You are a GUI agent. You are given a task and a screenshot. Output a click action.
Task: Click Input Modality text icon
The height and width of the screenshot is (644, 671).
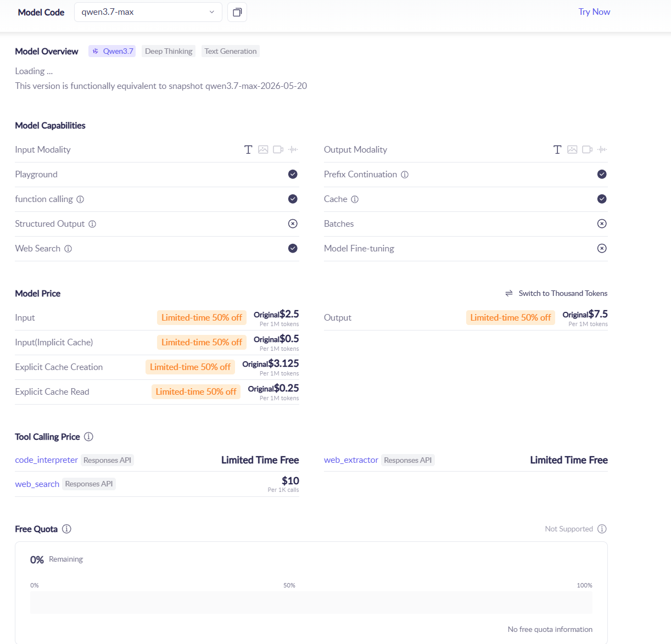coord(248,149)
